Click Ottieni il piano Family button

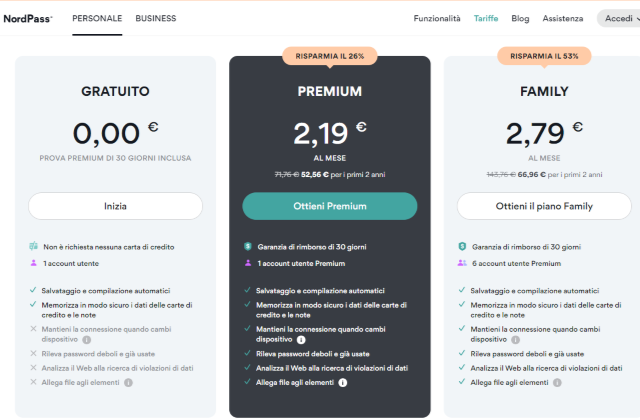tap(544, 206)
